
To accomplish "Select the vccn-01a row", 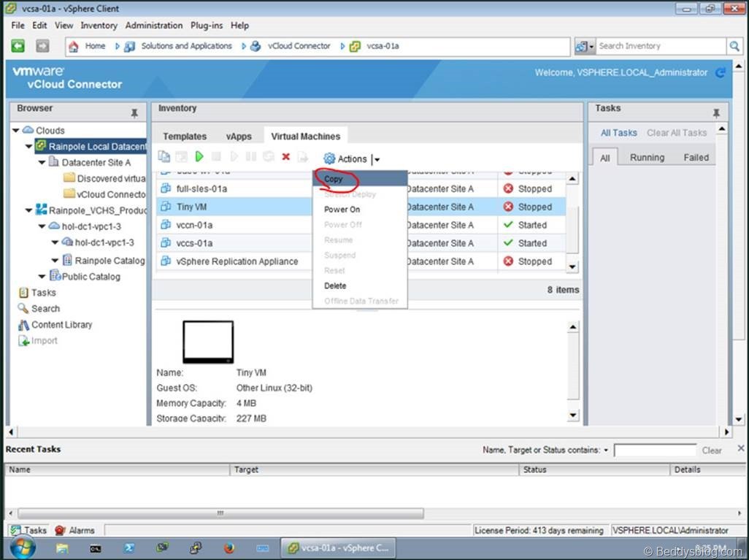I will point(361,225).
